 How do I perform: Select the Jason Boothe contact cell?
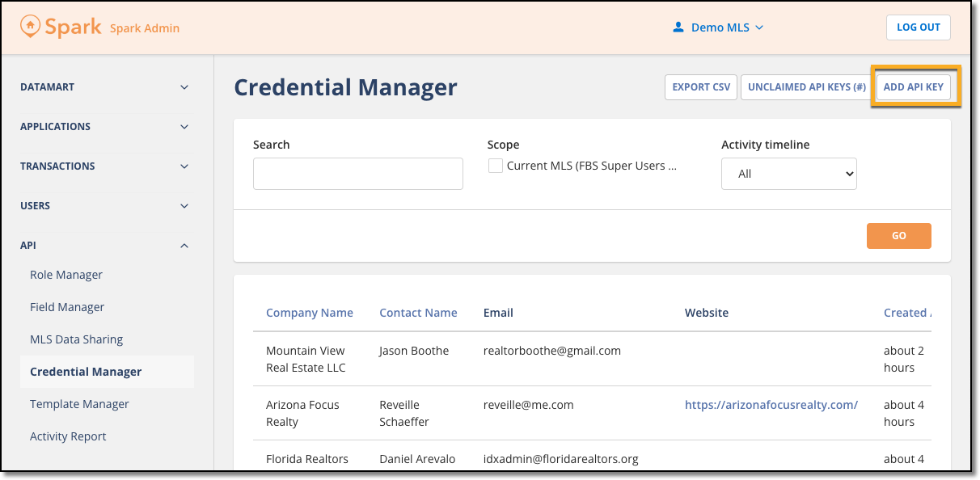click(414, 351)
